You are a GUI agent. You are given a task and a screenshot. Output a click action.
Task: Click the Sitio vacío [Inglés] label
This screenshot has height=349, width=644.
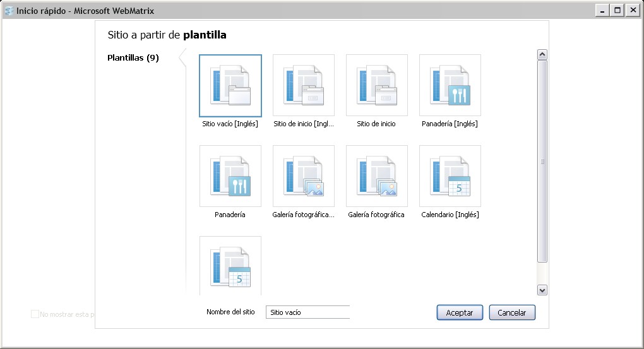click(230, 124)
